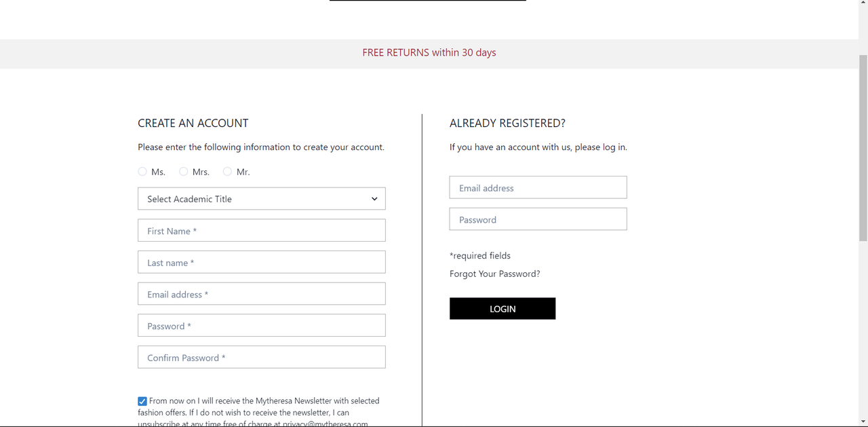The width and height of the screenshot is (868, 427).
Task: Click the Mr. radio label text
Action: (x=243, y=172)
